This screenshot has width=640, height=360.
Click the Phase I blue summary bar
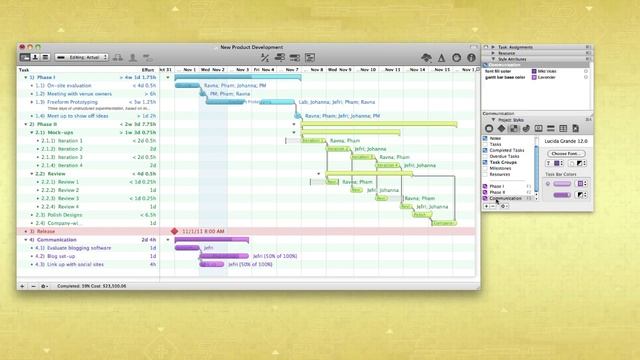[238, 77]
